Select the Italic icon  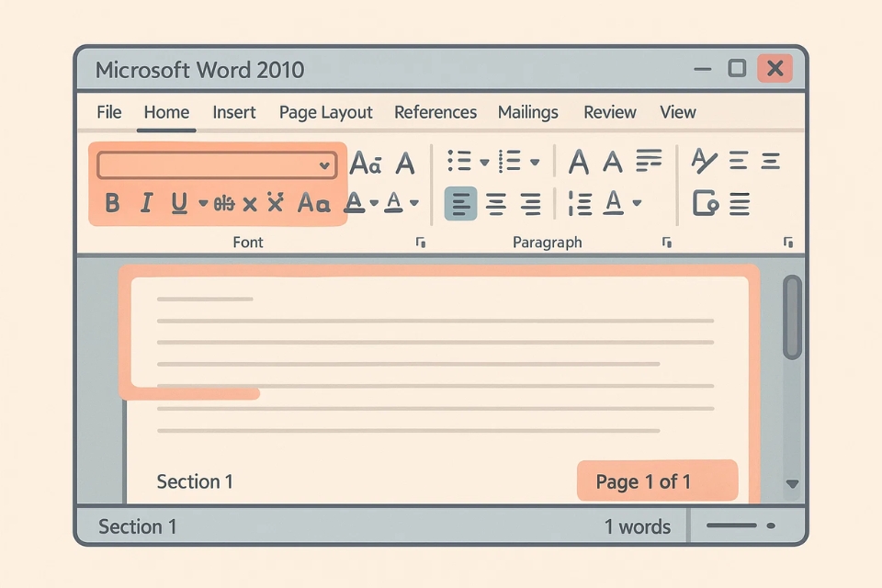145,204
